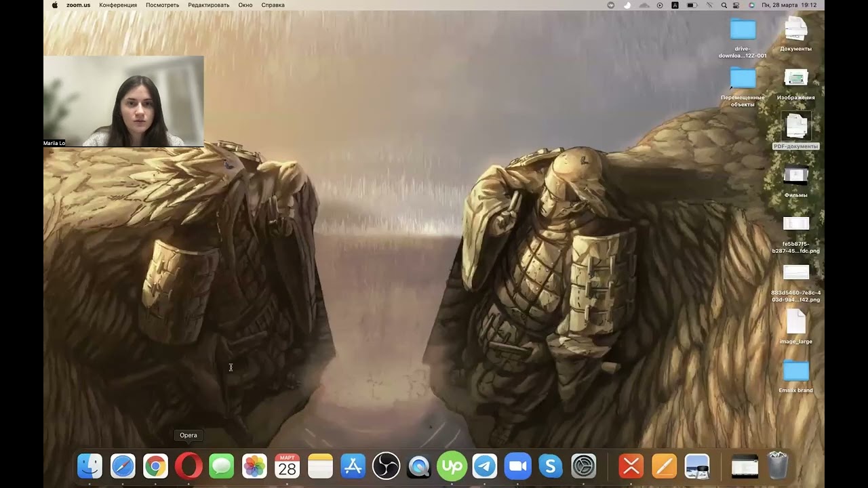The image size is (868, 488).
Task: Select the drive-download folder on the desktop
Action: (743, 39)
